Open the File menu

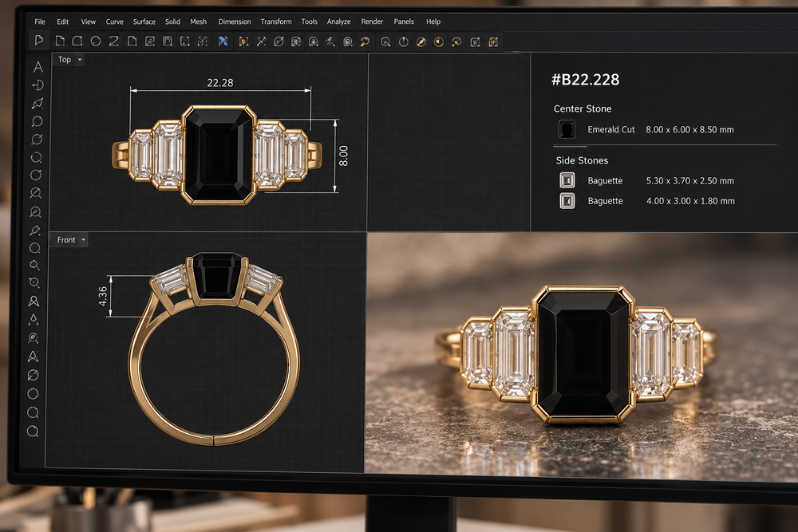point(40,22)
